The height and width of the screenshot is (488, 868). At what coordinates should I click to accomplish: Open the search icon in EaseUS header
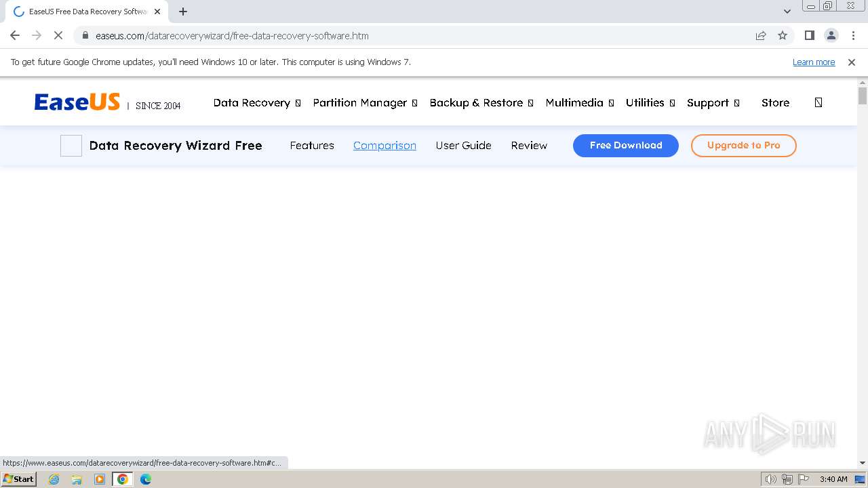pos(818,103)
